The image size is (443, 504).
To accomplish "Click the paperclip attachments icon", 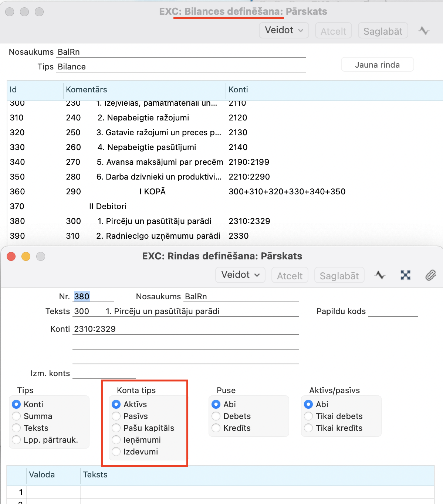I will coord(430,275).
